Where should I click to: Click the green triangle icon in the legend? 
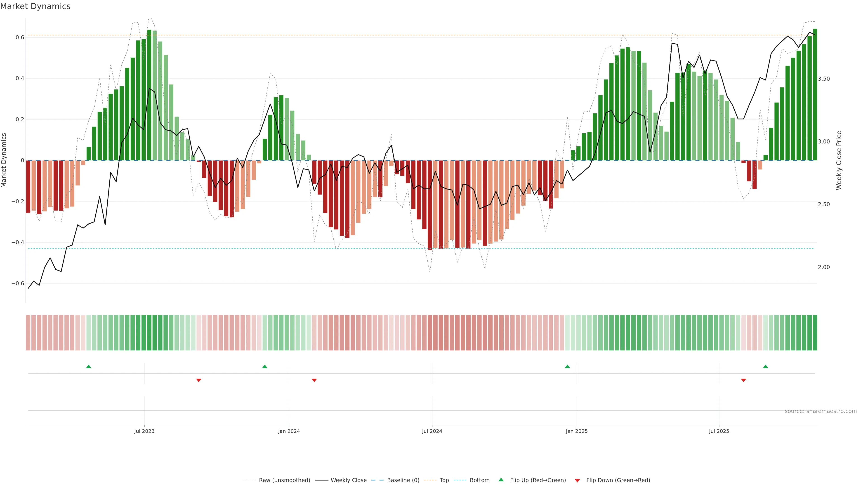(501, 480)
